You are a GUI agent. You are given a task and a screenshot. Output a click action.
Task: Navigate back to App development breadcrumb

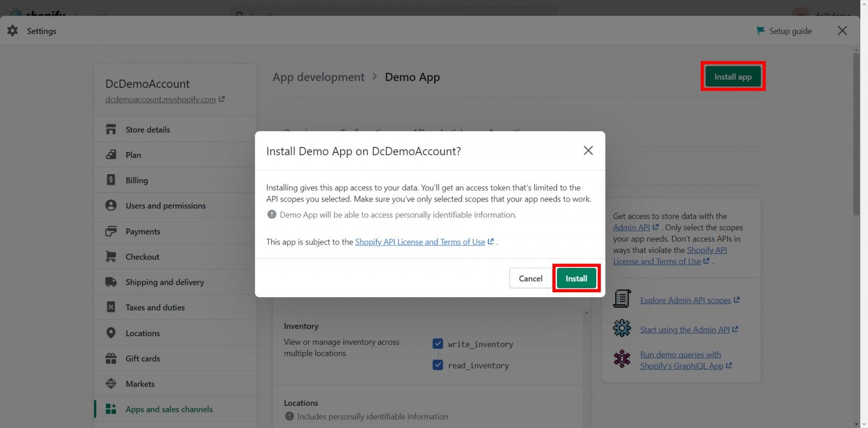(318, 77)
